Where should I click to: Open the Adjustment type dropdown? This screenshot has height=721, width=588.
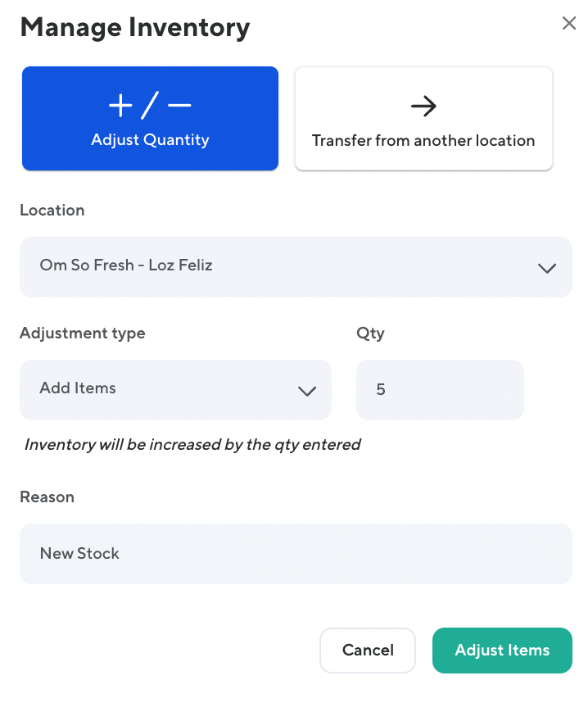pos(164,389)
